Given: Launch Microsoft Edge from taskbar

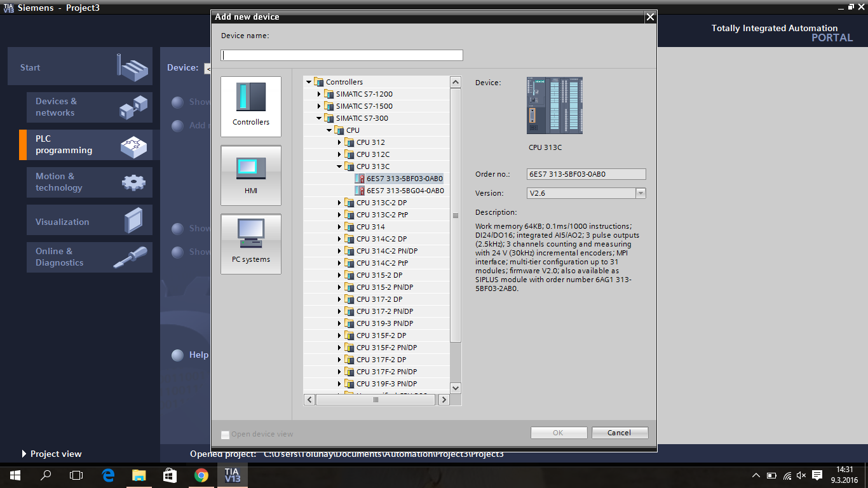Looking at the screenshot, I should coord(108,475).
